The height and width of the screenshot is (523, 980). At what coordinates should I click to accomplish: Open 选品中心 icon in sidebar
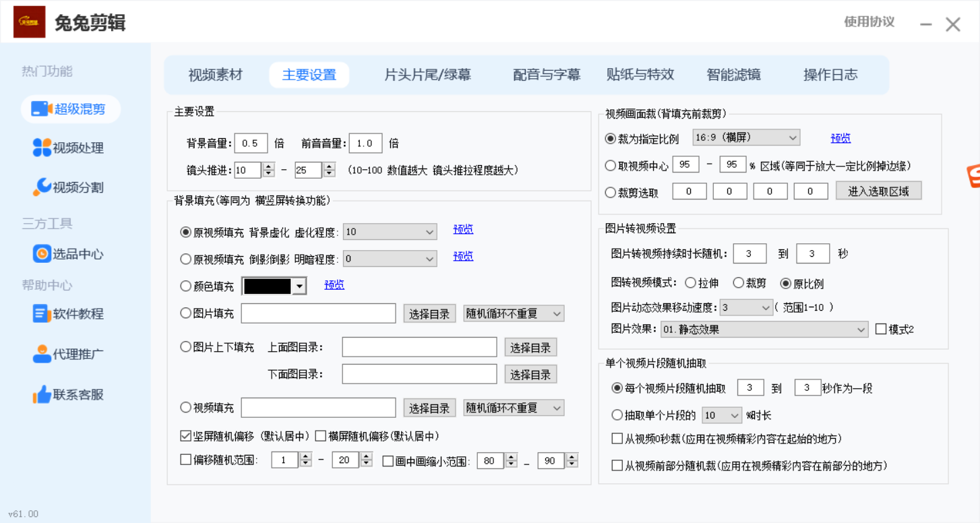click(x=42, y=254)
